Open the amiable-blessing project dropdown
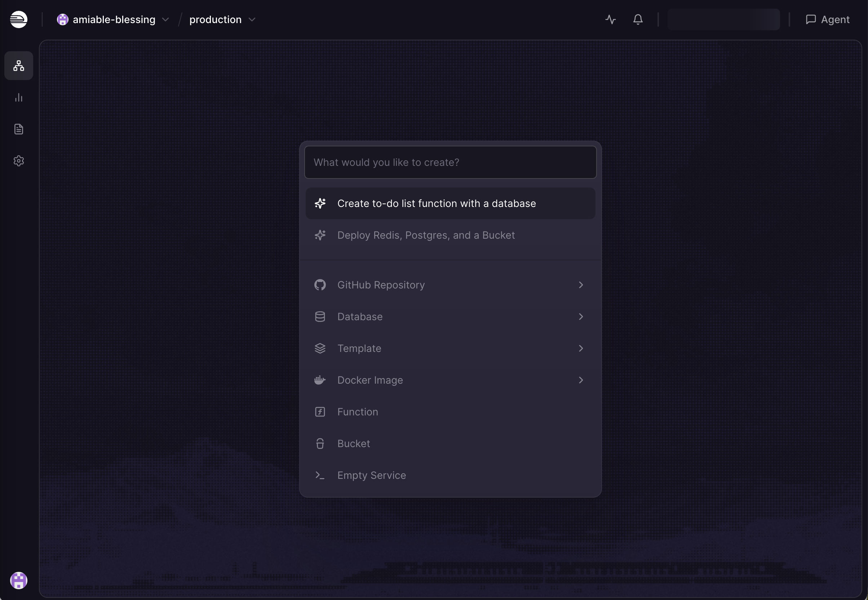Image resolution: width=868 pixels, height=600 pixels. point(167,19)
